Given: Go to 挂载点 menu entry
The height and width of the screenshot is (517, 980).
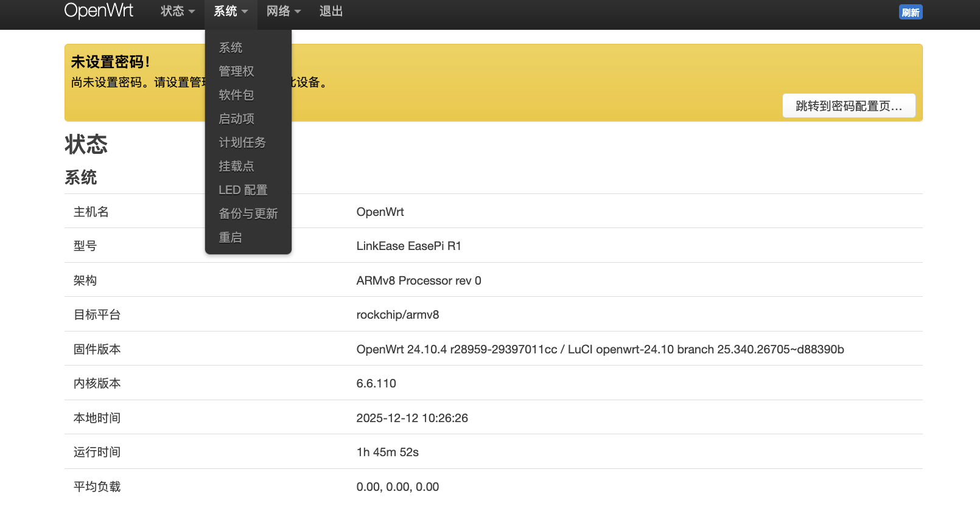Looking at the screenshot, I should tap(236, 166).
